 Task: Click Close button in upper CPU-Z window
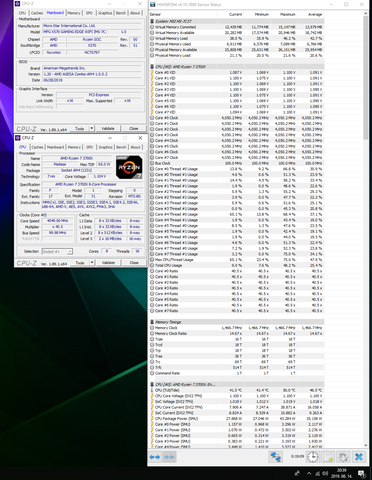coord(134,128)
